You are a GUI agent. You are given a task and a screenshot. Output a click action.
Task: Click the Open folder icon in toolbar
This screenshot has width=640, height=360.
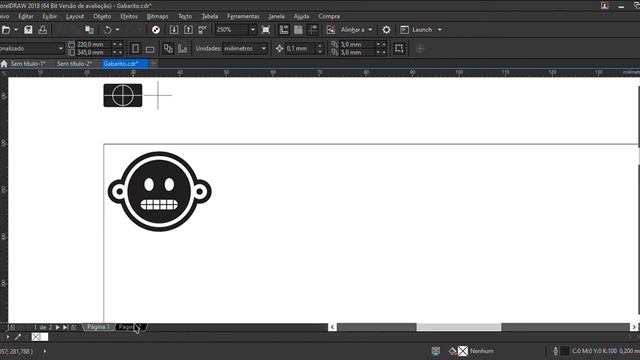[5, 30]
